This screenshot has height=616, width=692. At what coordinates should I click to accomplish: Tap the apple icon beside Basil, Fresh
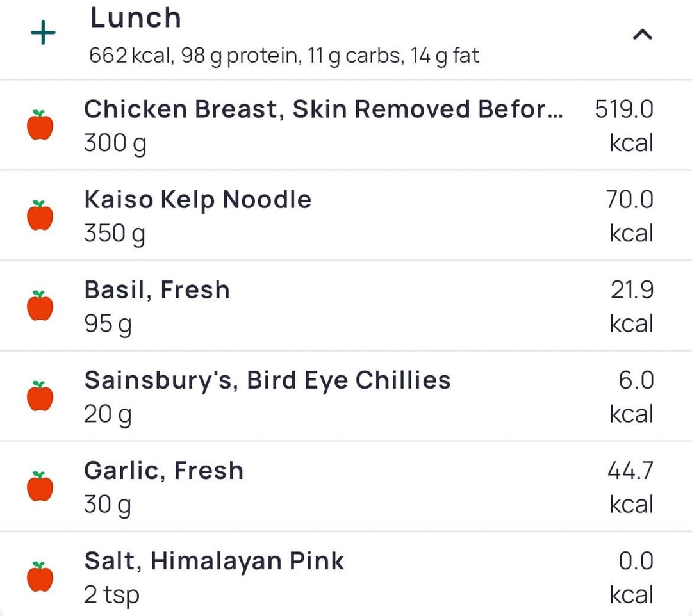point(40,305)
